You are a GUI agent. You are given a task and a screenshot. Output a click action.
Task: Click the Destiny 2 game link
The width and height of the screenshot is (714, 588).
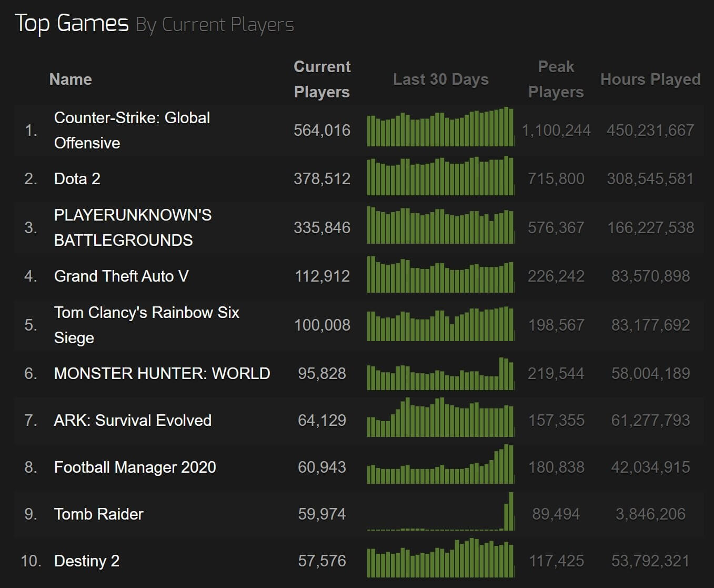click(x=87, y=561)
